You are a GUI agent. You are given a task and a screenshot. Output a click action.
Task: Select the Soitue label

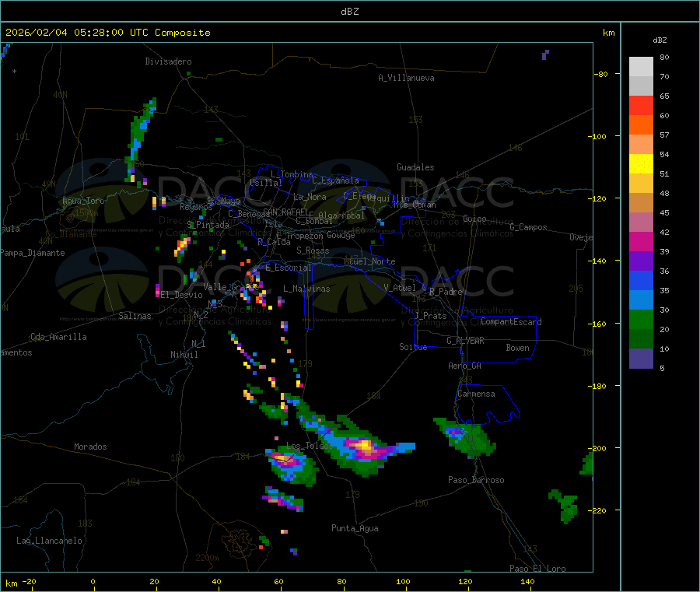413,347
